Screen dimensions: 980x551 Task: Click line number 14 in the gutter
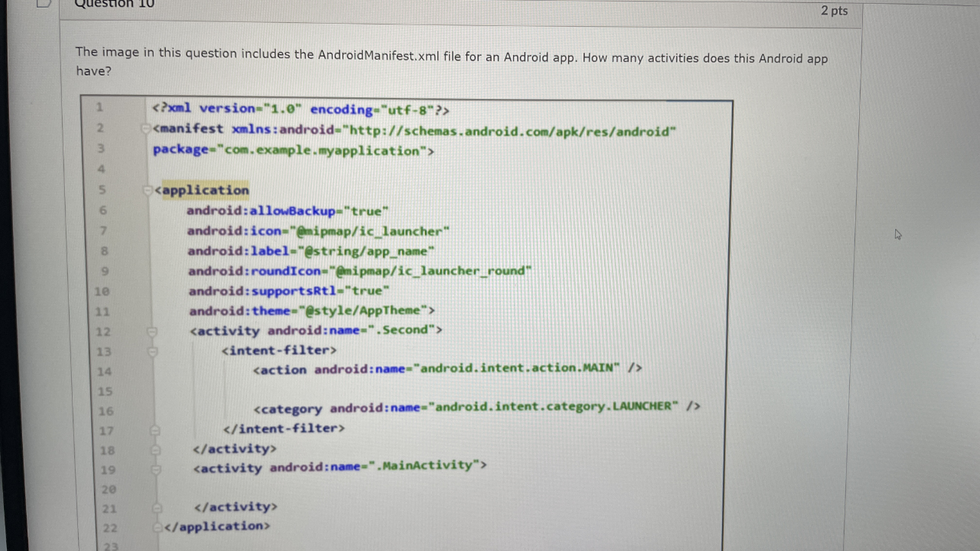click(104, 372)
